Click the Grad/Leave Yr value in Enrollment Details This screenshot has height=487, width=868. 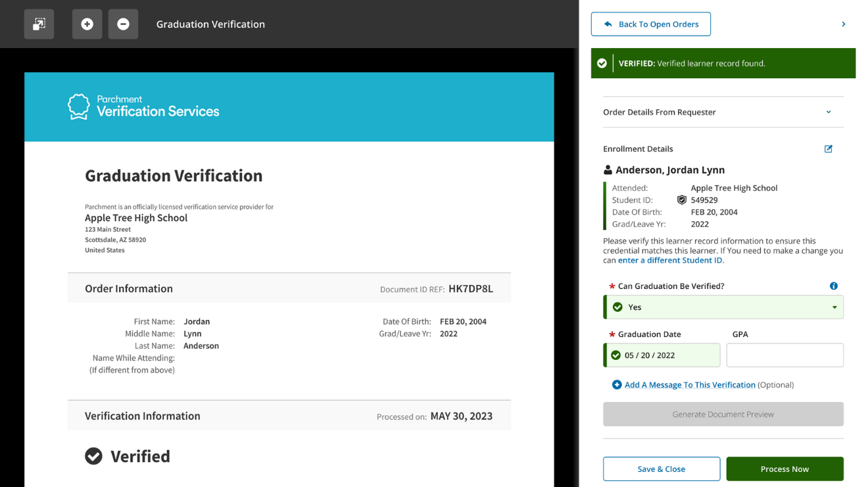(700, 224)
